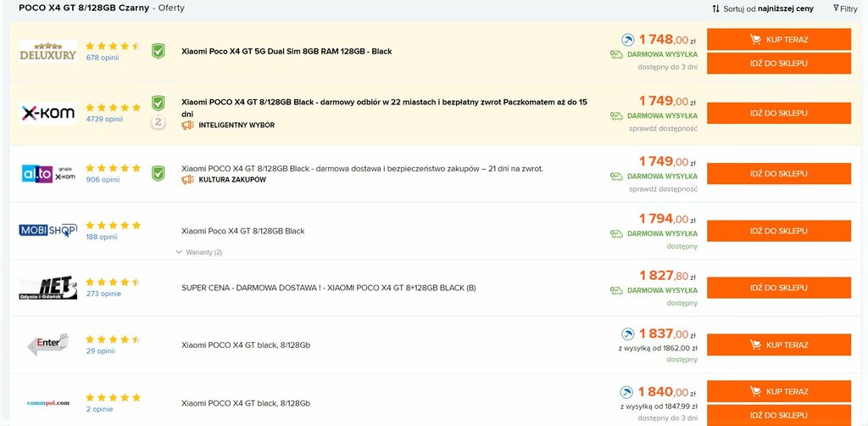Open the 4739 opinii reviews link
Image resolution: width=868 pixels, height=426 pixels.
tap(104, 119)
